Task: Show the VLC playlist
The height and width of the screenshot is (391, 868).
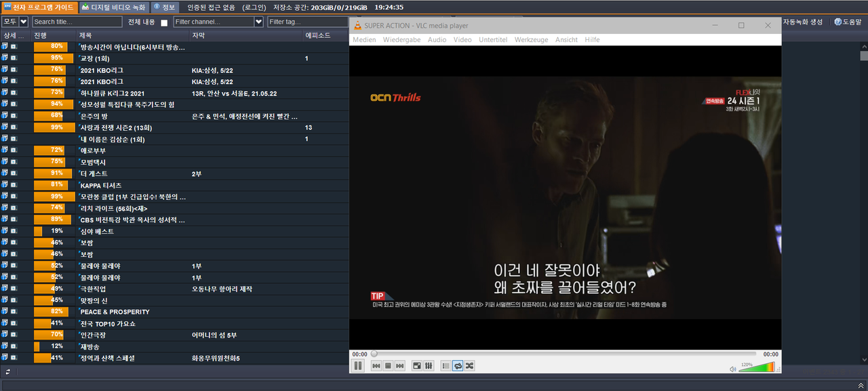Action: pos(446,366)
